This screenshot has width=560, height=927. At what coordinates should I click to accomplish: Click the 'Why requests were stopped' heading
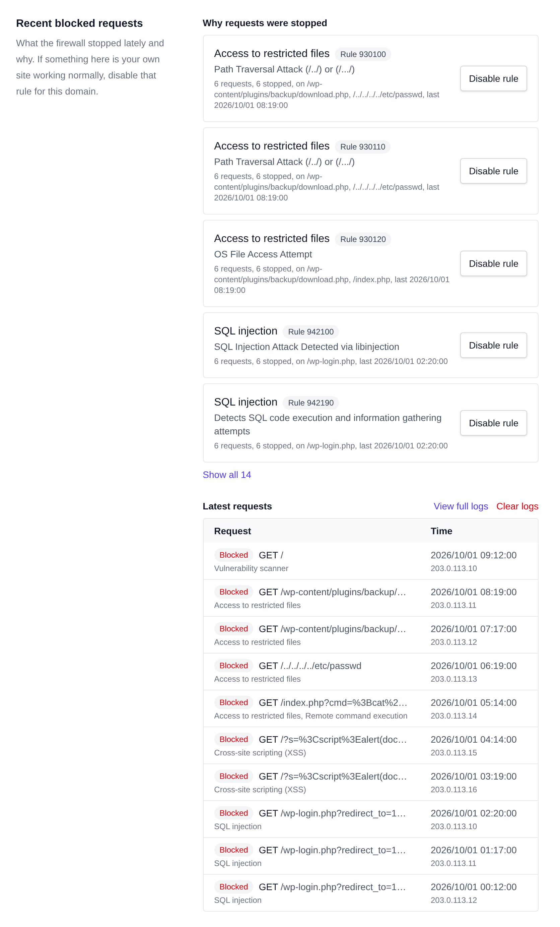click(265, 23)
